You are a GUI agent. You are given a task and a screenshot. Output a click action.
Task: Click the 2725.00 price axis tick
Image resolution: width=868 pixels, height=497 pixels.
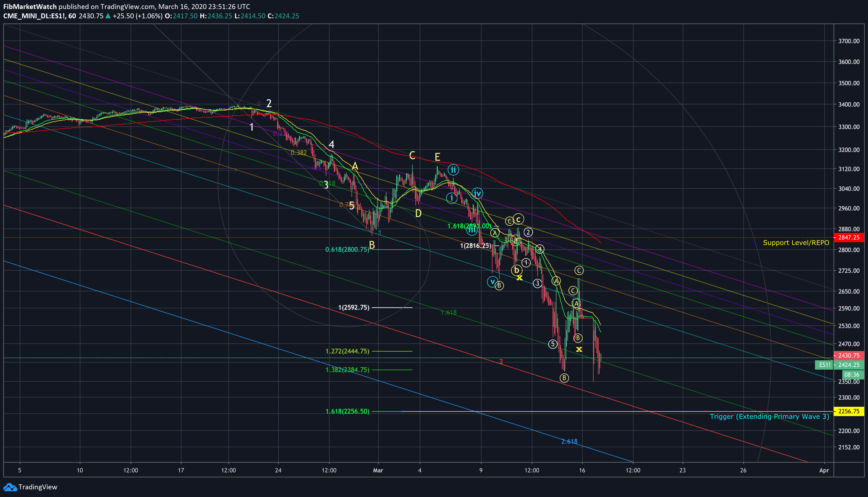(849, 271)
